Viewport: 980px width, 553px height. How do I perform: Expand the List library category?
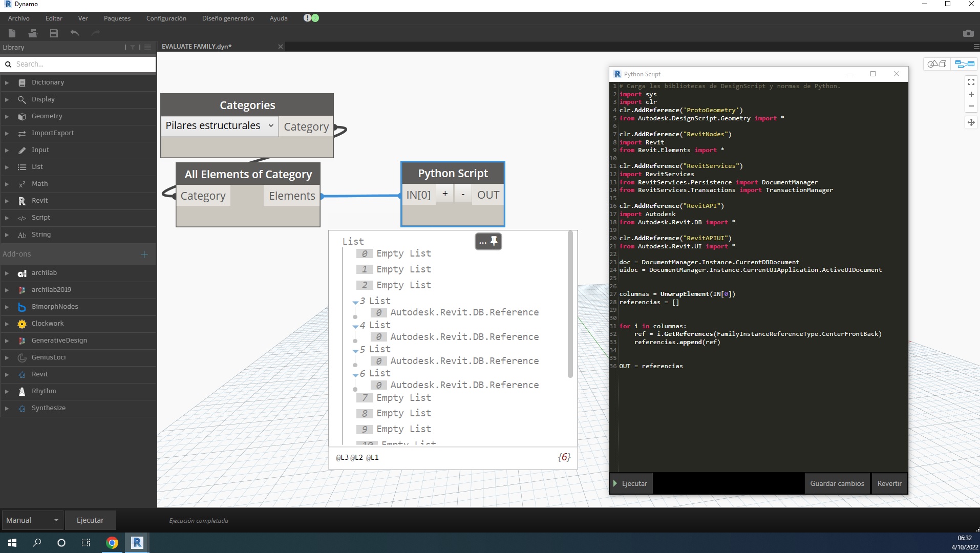point(7,167)
